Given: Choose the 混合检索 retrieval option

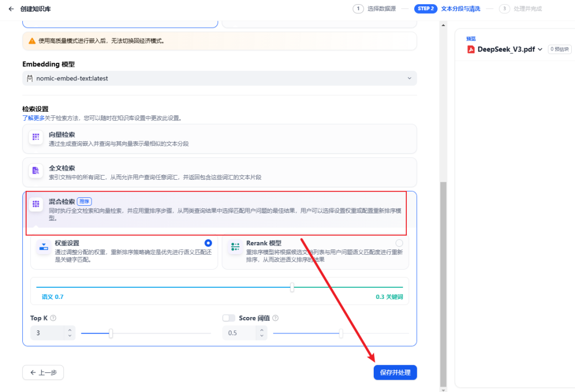Looking at the screenshot, I should click(x=219, y=210).
